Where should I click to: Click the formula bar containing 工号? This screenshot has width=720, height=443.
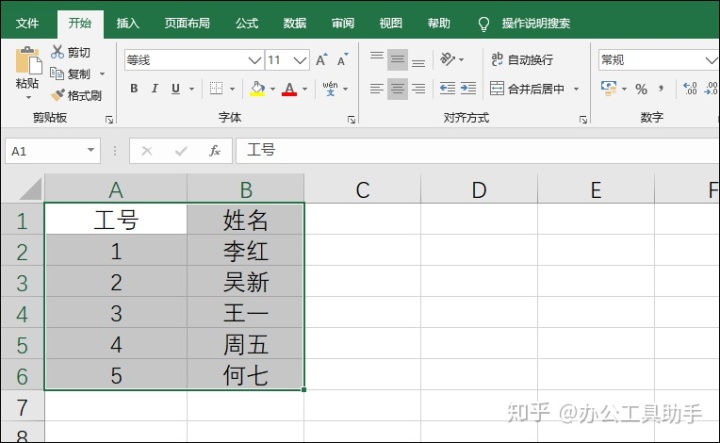(x=478, y=151)
